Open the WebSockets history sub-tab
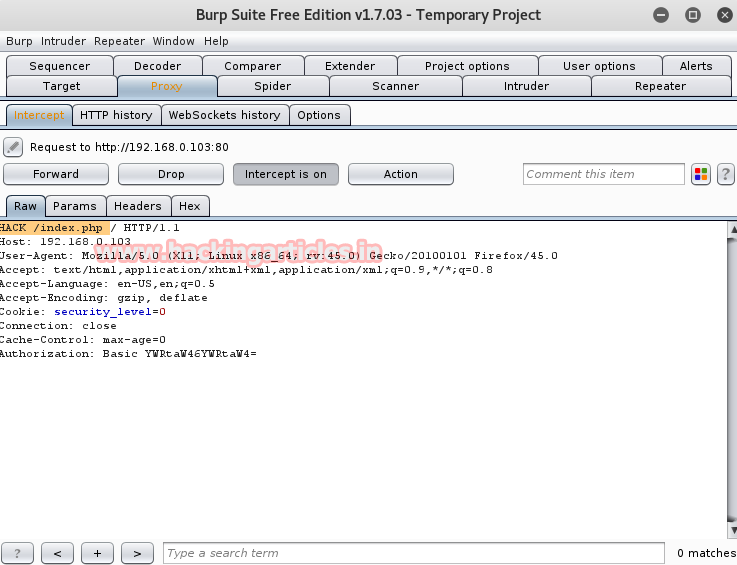Image resolution: width=737 pixels, height=565 pixels. (225, 115)
